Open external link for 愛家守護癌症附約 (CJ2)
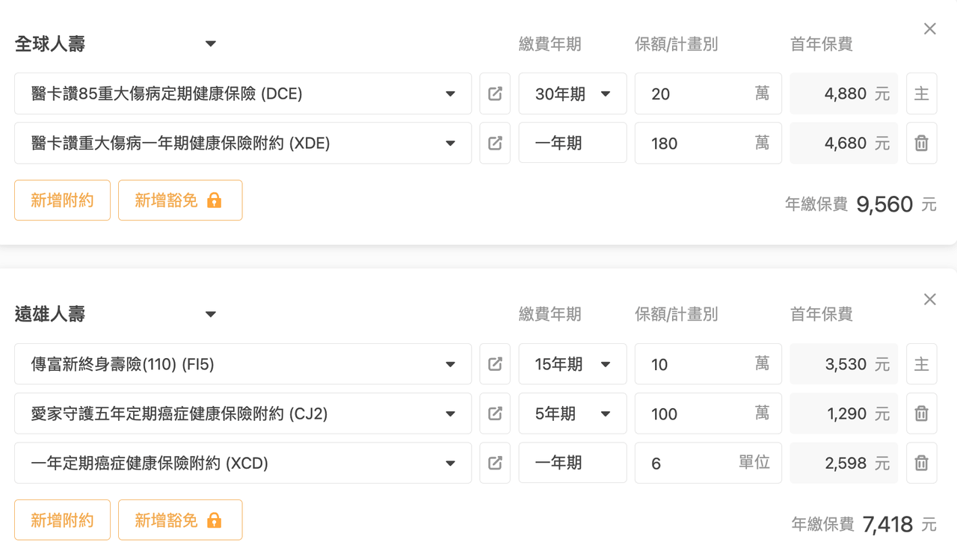 [495, 413]
